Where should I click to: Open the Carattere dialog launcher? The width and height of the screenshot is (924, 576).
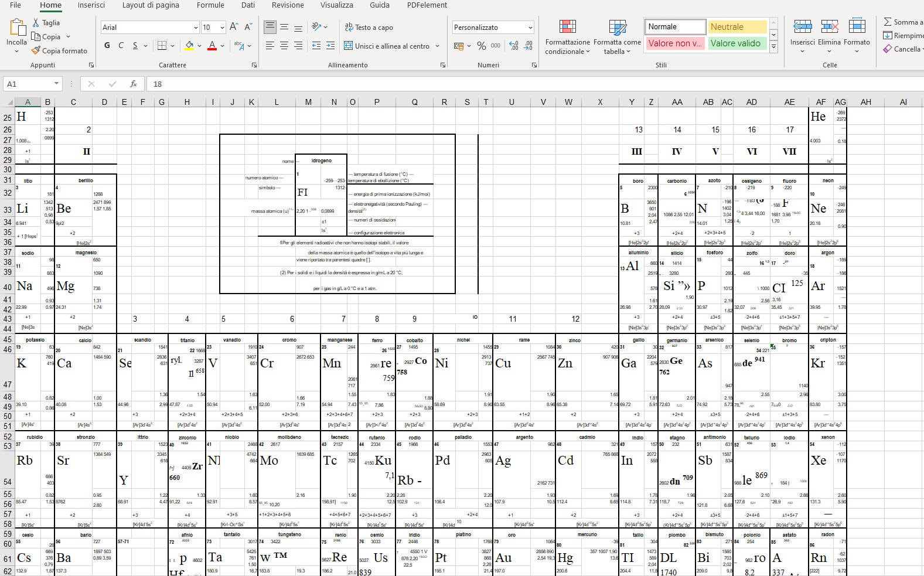(x=254, y=65)
